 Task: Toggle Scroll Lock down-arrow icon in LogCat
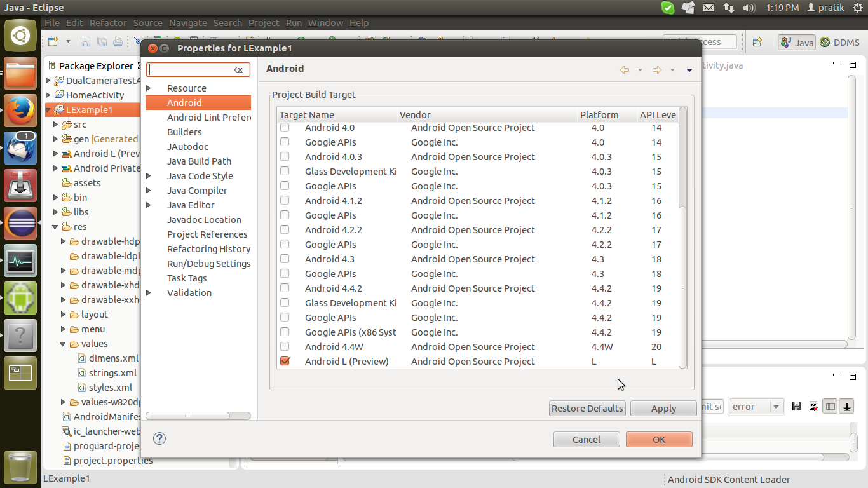846,407
